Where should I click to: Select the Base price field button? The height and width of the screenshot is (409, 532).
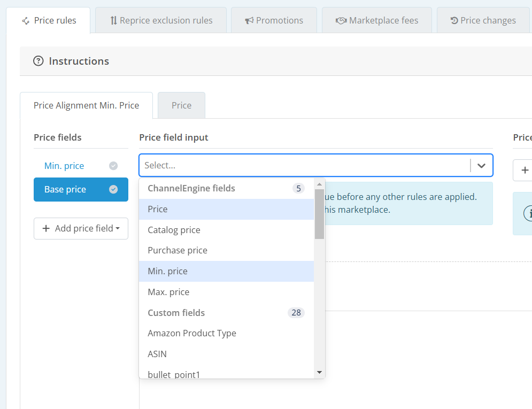coord(65,189)
